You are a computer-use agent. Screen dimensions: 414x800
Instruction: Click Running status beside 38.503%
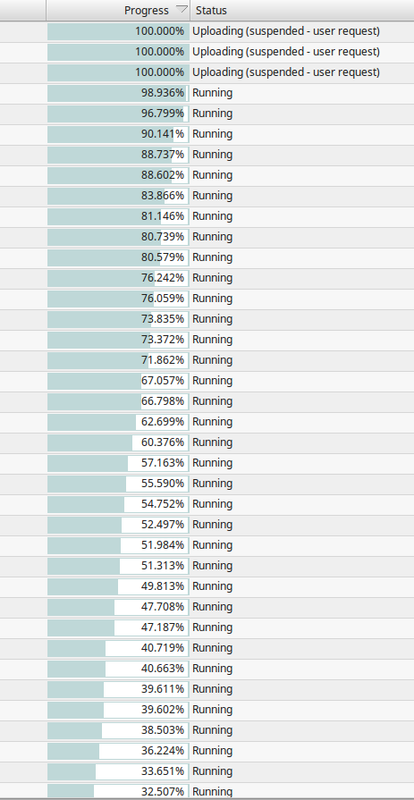[212, 730]
